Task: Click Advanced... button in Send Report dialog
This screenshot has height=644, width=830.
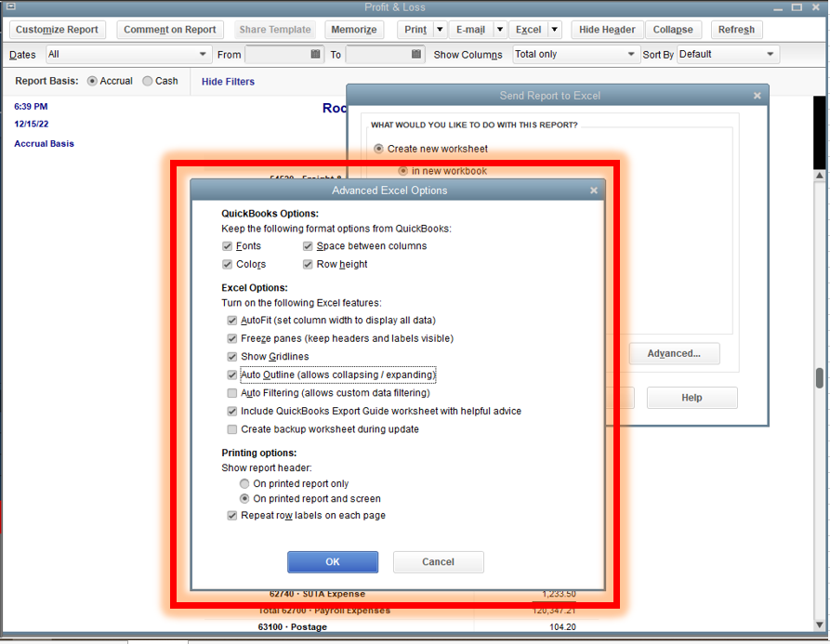Action: coord(674,353)
